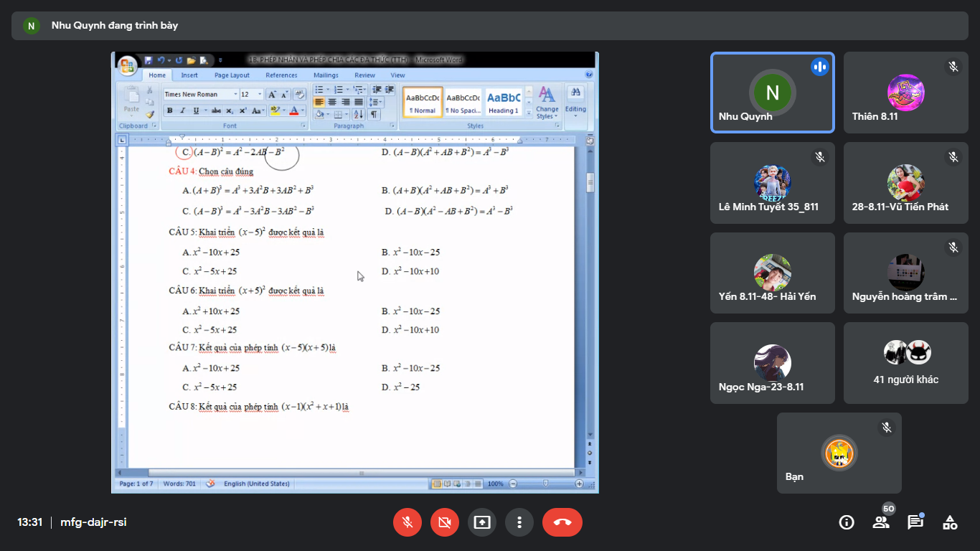Open font size 12 dropdown
Viewport: 980px width, 551px height.
point(260,94)
